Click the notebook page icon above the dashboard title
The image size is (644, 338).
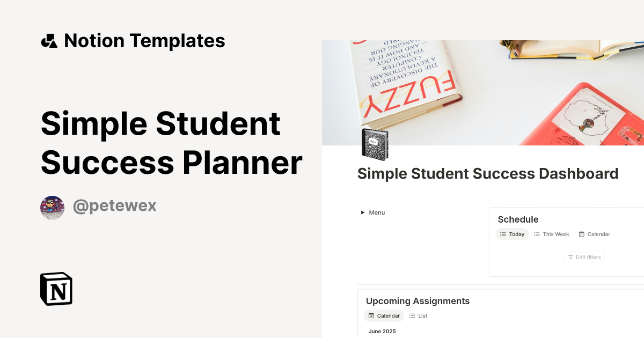pyautogui.click(x=374, y=144)
